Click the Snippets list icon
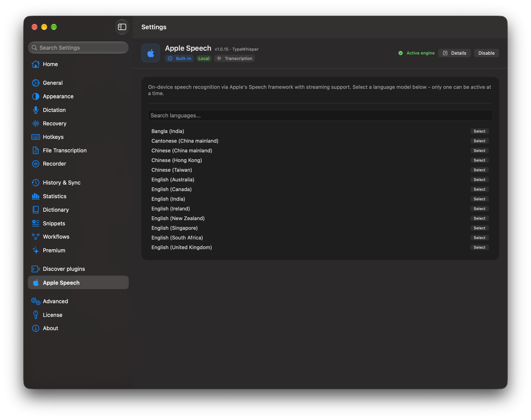 click(36, 223)
